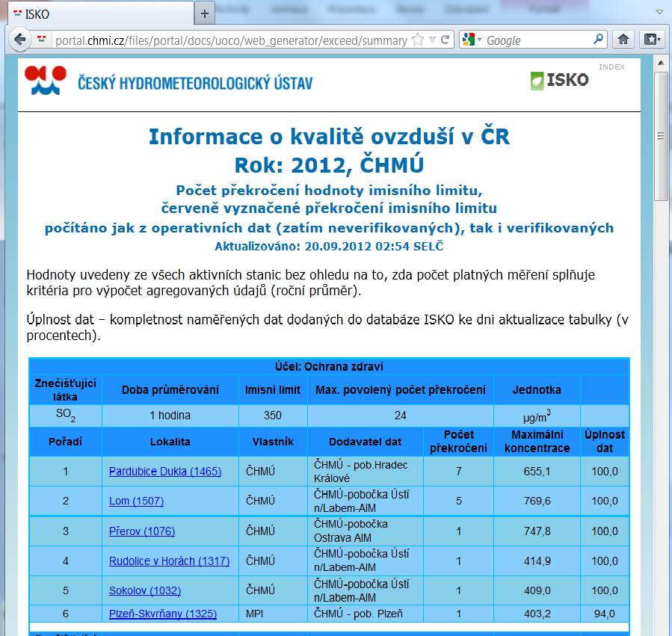Bookmark this page with the star icon
This screenshot has width=672, height=636.
(418, 40)
